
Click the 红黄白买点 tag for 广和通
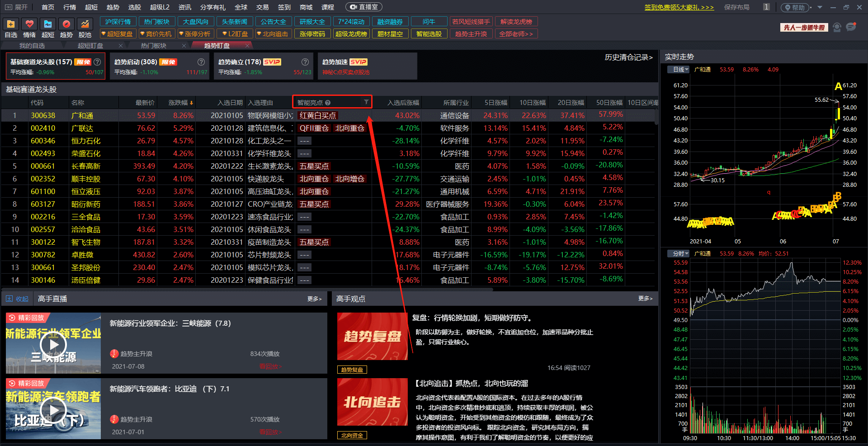317,116
